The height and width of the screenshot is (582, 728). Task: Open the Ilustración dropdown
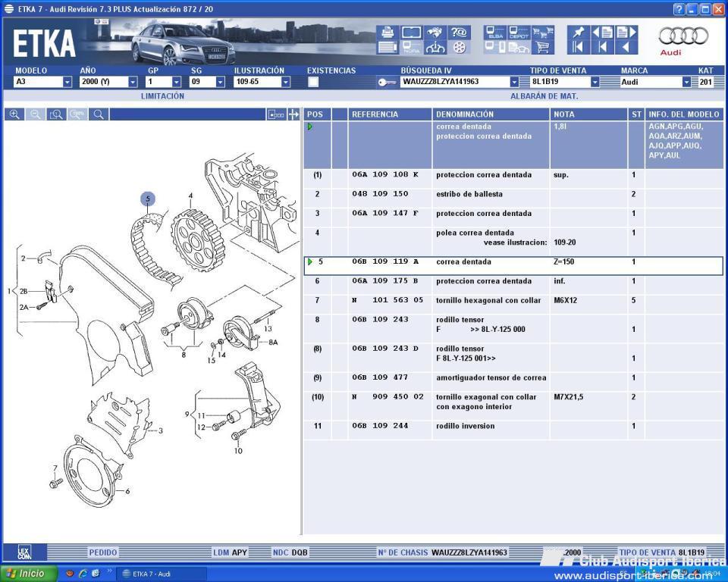(286, 82)
